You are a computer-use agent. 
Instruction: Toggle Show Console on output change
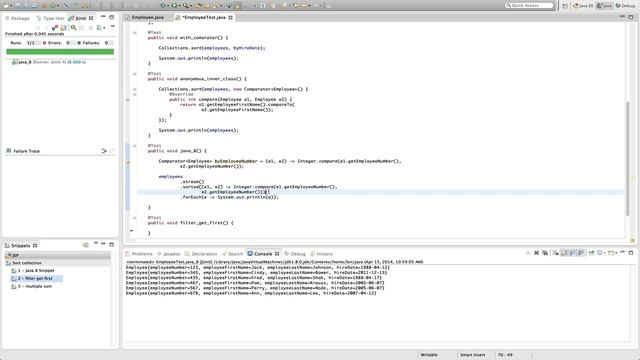pyautogui.click(x=581, y=253)
